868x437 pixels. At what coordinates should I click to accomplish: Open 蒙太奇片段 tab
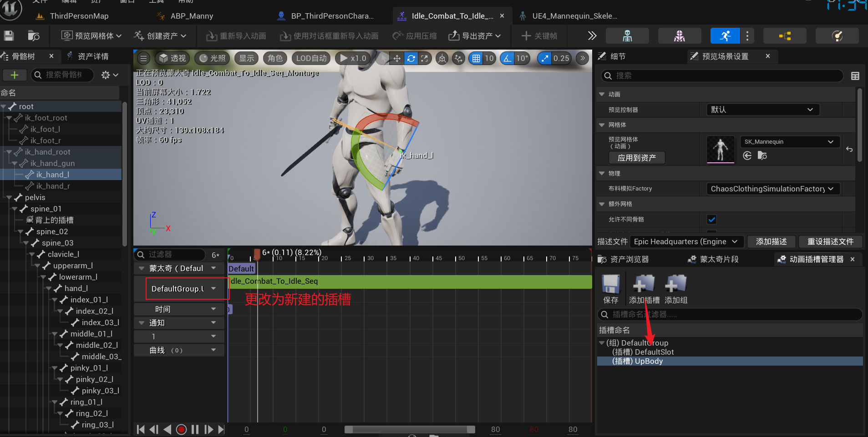pyautogui.click(x=719, y=259)
